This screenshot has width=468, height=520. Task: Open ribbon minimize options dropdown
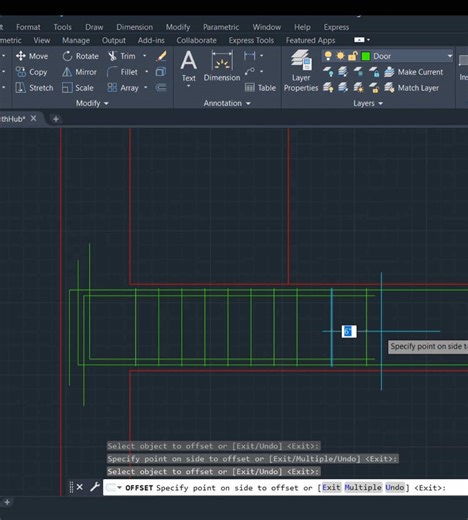click(368, 40)
